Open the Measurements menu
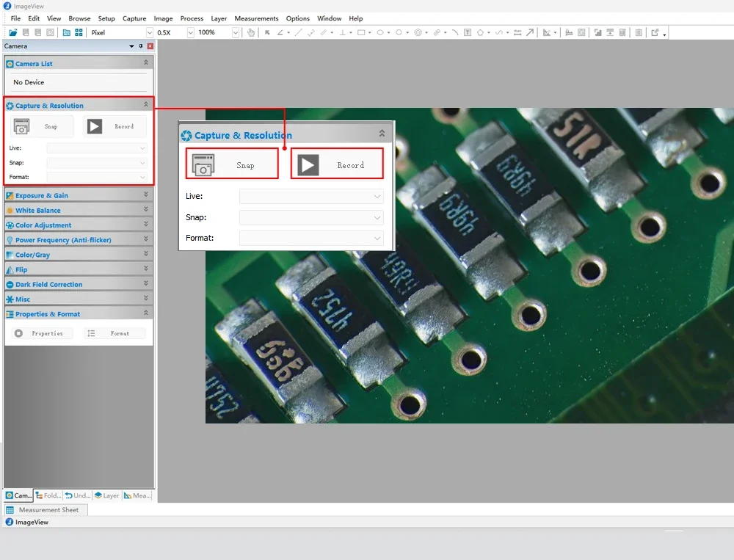Viewport: 734px width, 560px height. tap(256, 18)
